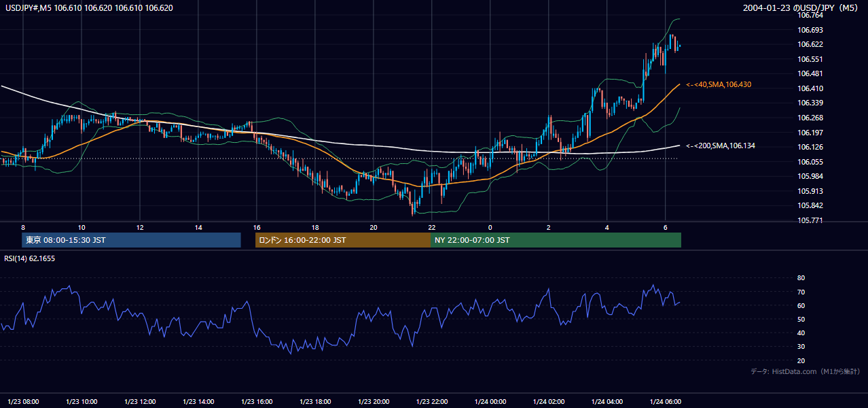Click the RSI(14) 62.1655 indicator label
Image resolution: width=868 pixels, height=408 pixels.
[30, 258]
